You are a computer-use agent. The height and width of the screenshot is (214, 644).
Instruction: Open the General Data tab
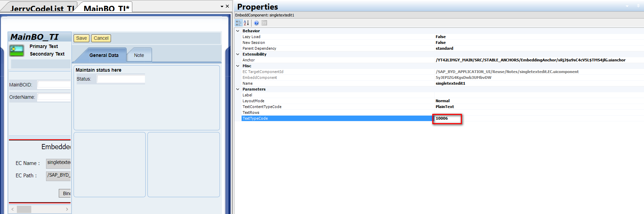[104, 55]
